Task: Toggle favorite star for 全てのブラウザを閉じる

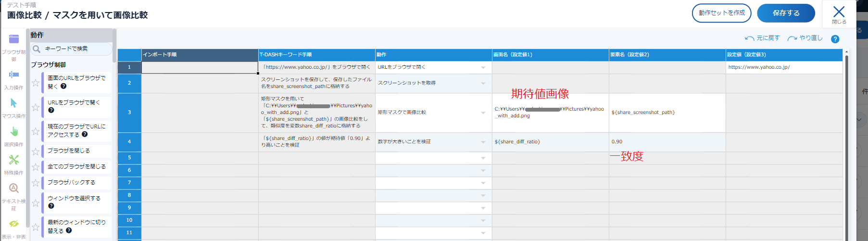Action: [36, 167]
